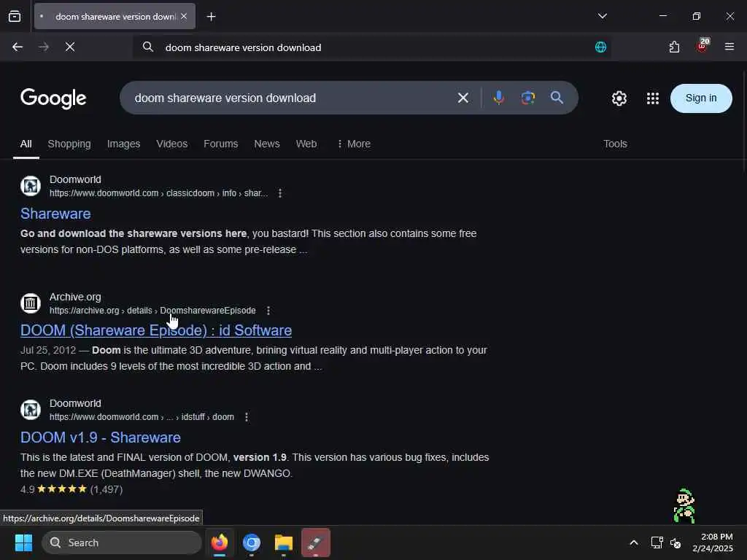747x560 pixels.
Task: Click the doomworld.com classicdoom info URL text
Action: [x=158, y=193]
